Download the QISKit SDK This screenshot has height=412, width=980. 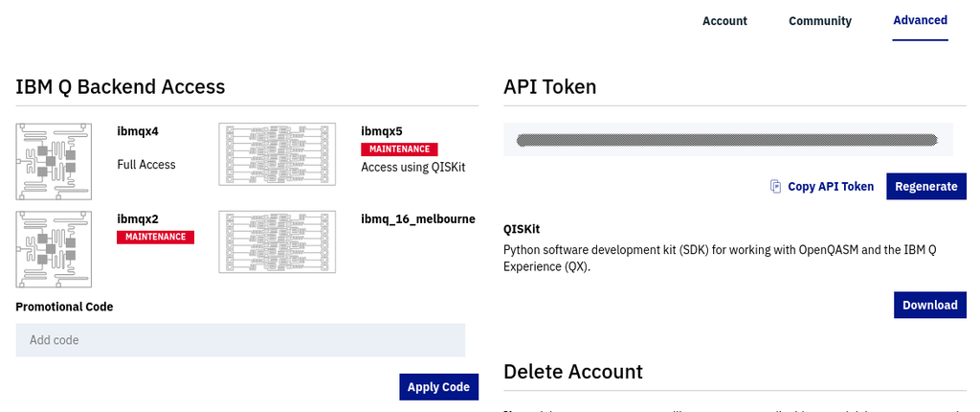tap(930, 305)
